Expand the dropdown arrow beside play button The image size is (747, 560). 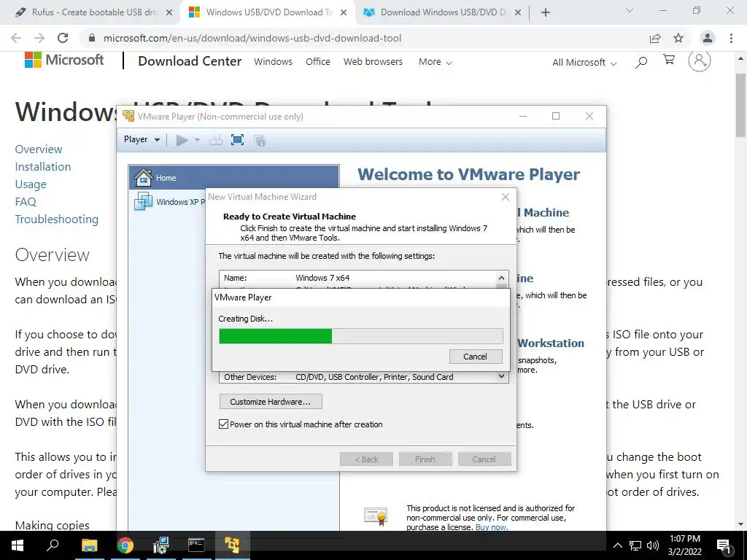pyautogui.click(x=197, y=140)
